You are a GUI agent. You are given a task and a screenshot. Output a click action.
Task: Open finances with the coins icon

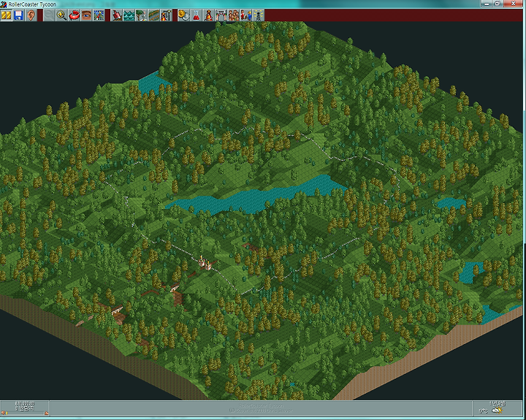(x=184, y=15)
